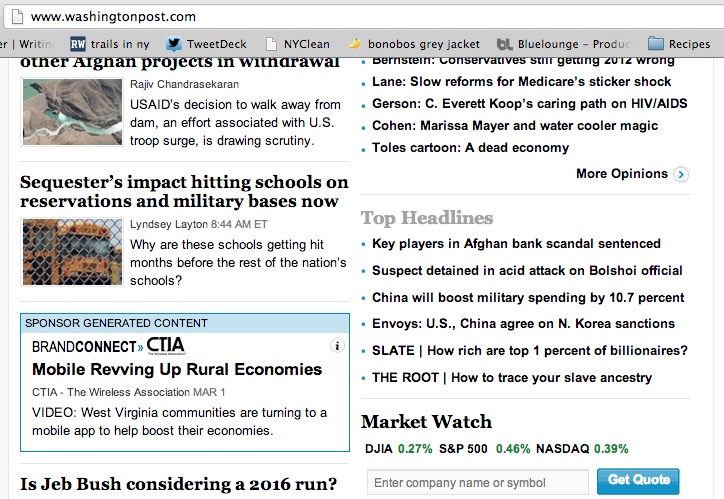The image size is (724, 499).
Task: Click the sponsor content info icon
Action: coord(337,346)
